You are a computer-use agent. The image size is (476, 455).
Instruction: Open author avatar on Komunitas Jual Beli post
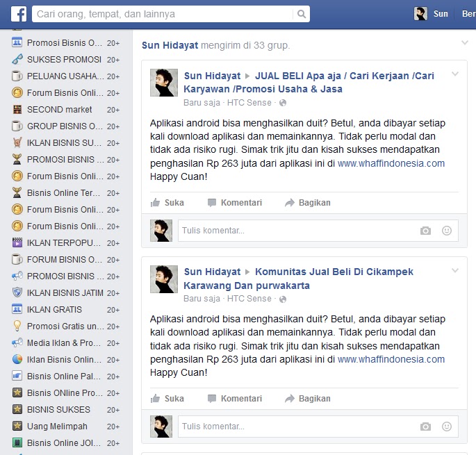(x=164, y=279)
